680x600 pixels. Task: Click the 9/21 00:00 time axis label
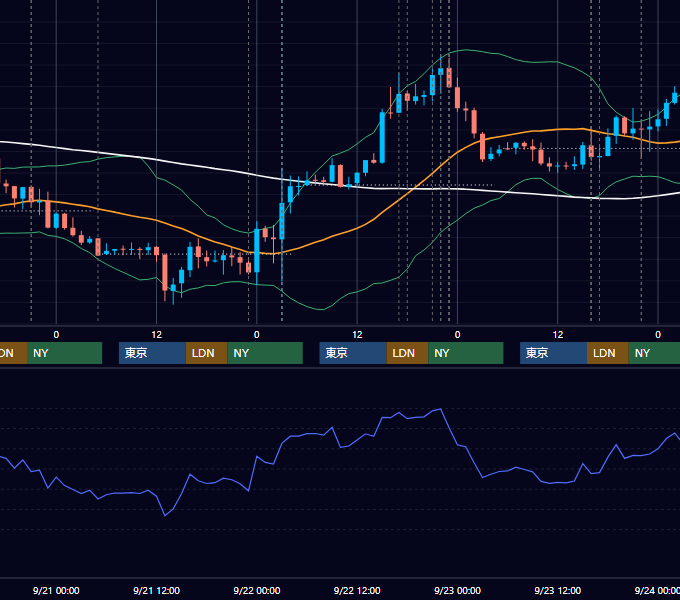(56, 590)
